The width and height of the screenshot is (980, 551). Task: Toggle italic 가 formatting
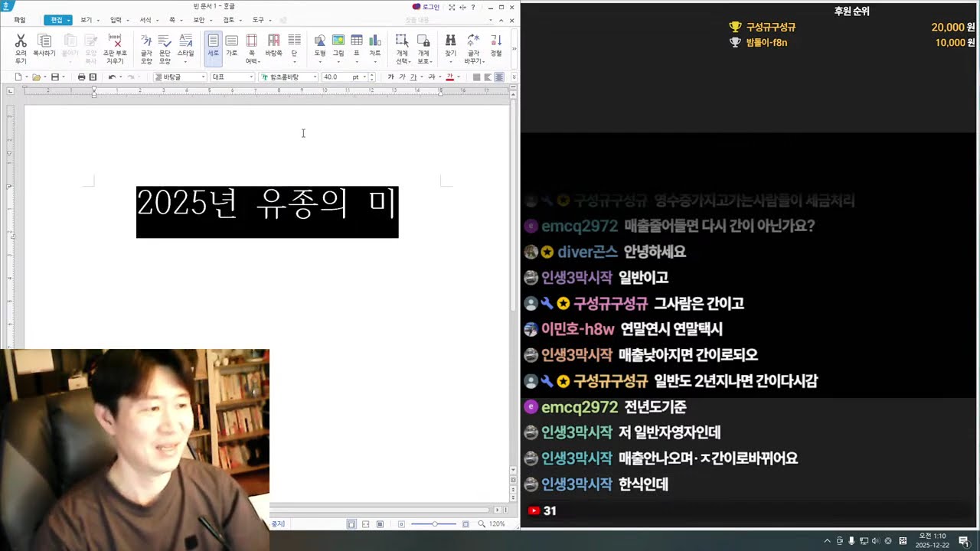[x=402, y=77]
